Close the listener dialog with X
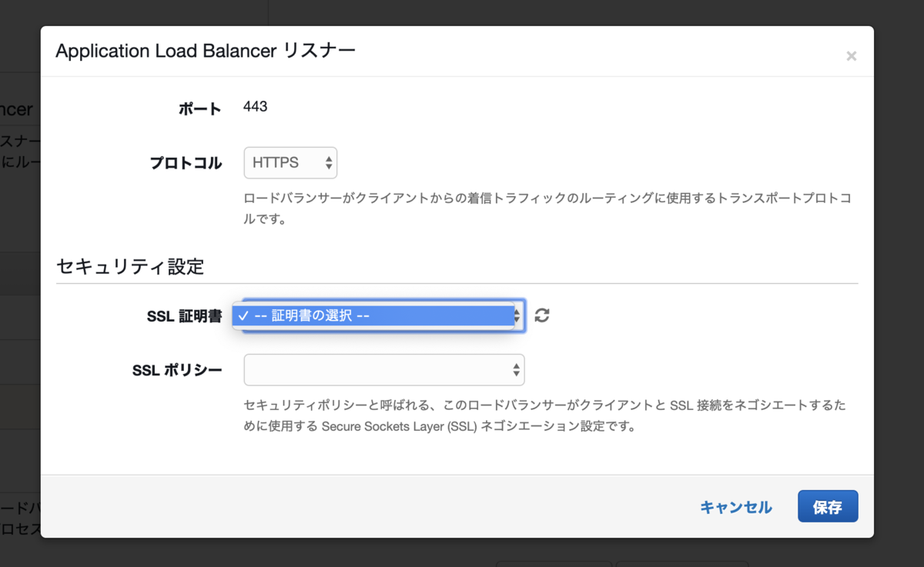The width and height of the screenshot is (924, 567). tap(851, 56)
